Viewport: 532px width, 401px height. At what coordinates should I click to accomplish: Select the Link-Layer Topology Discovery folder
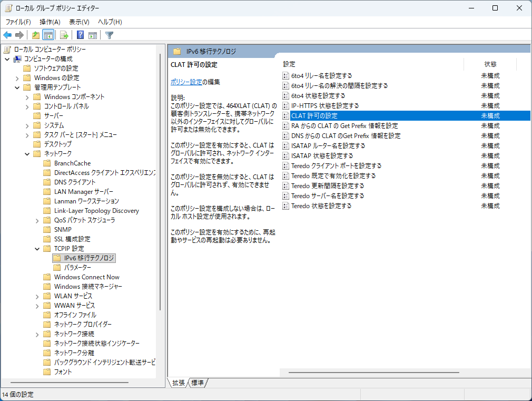click(x=96, y=211)
